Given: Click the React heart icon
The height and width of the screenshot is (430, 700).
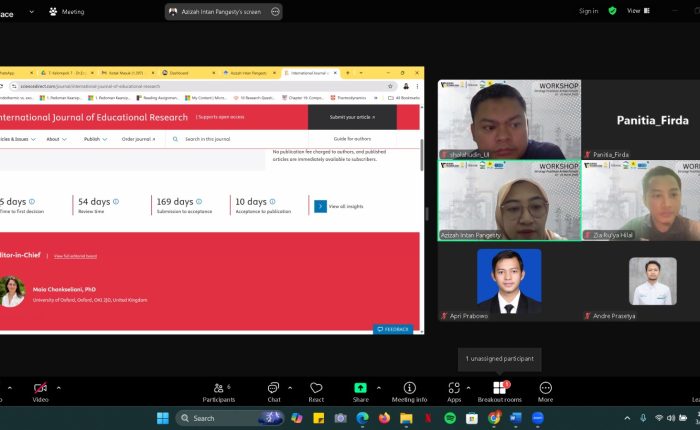Looking at the screenshot, I should click(x=316, y=388).
